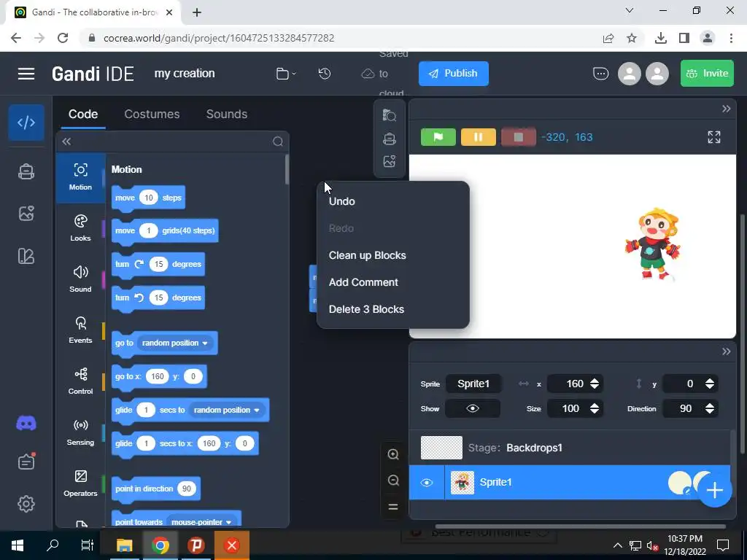Open File Explorer from taskbar

point(124,545)
